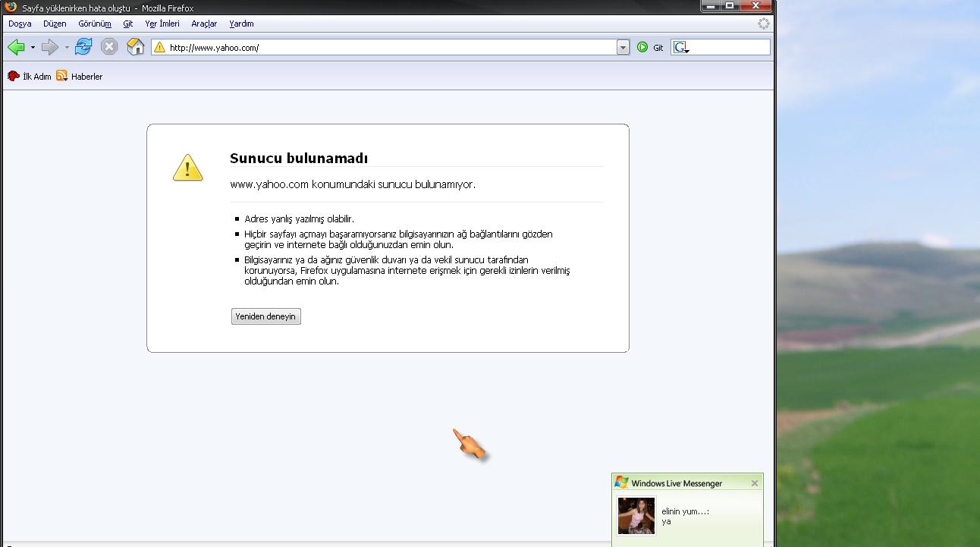Go back with the green arrow
This screenshot has width=980, height=547.
pyautogui.click(x=15, y=47)
